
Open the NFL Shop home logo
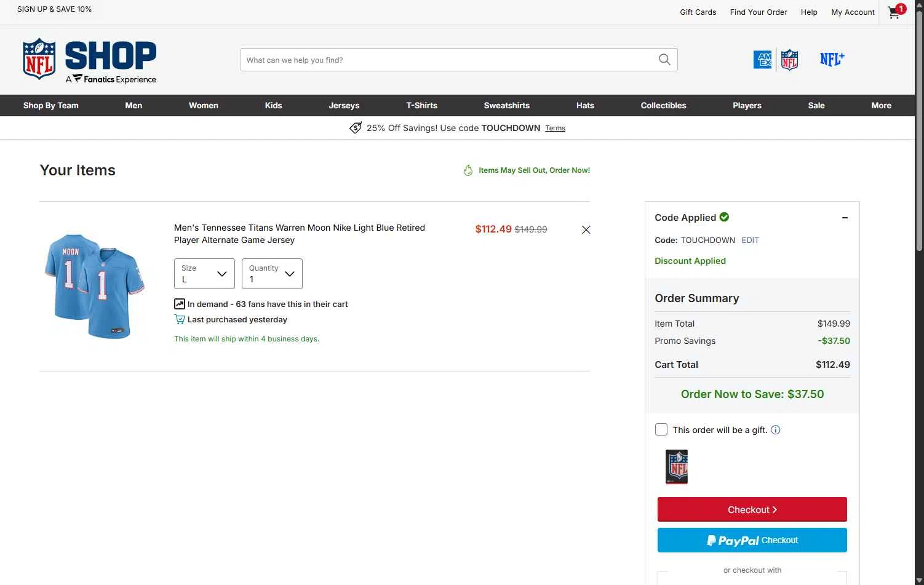[89, 60]
